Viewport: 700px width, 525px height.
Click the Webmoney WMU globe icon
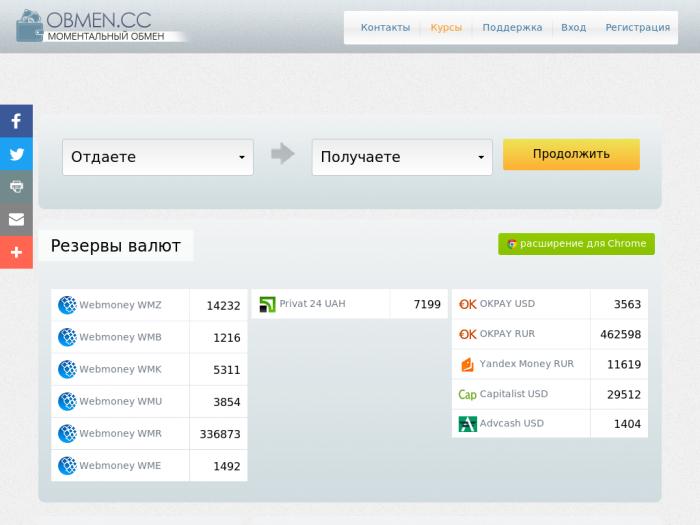pyautogui.click(x=67, y=401)
